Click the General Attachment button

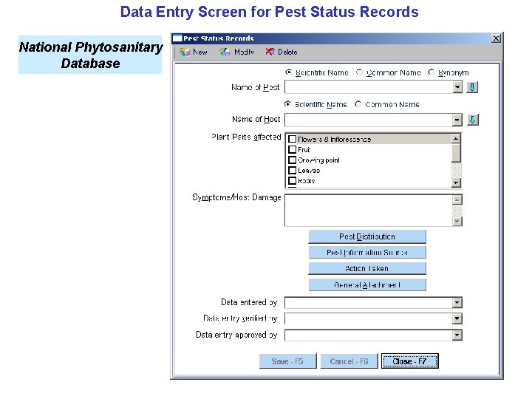pyautogui.click(x=367, y=284)
